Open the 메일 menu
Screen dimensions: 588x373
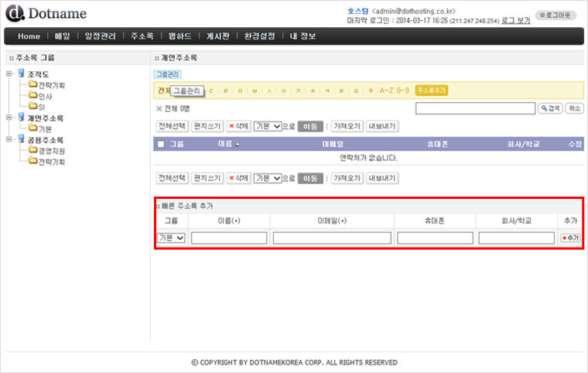(x=62, y=36)
